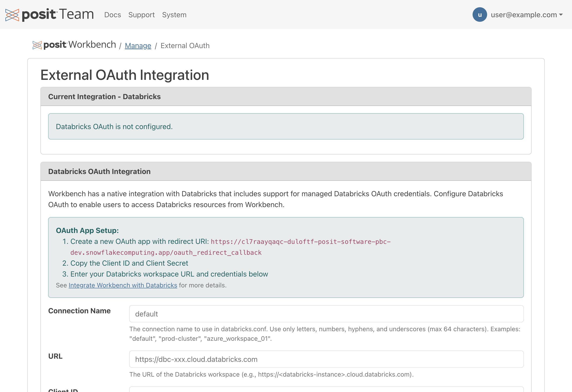Click the Client ID input field
The image size is (572, 392).
[326, 390]
